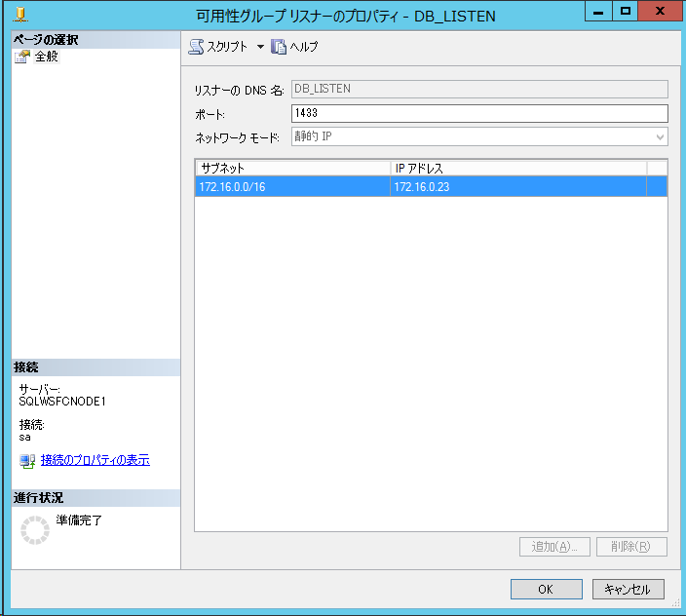
Task: Click the ポート field showing 1433
Action: pyautogui.click(x=478, y=113)
